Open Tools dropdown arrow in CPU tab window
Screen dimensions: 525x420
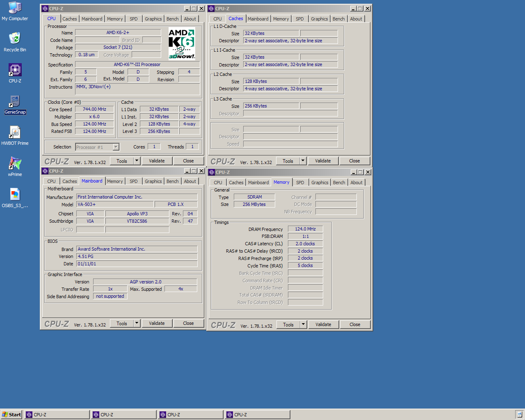[x=137, y=161]
